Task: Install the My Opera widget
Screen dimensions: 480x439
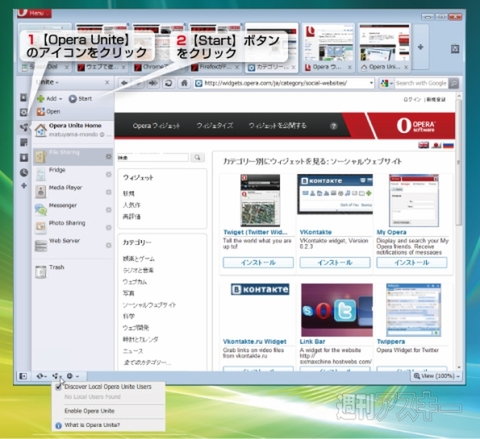Action: (412, 262)
